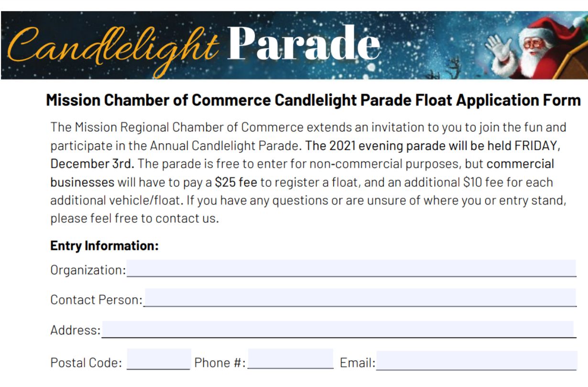Click the Organization label
Screen dimensions: 588x387
[88, 270]
